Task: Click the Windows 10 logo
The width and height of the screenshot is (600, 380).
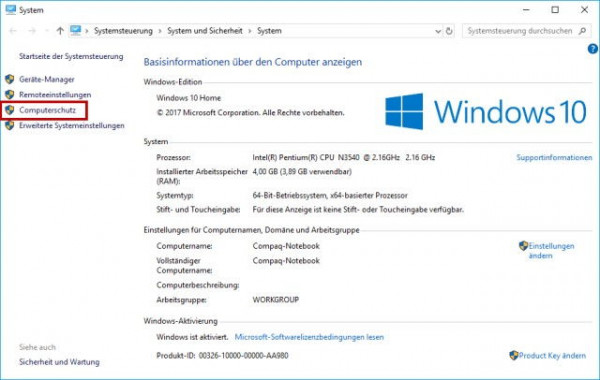Action: point(486,112)
